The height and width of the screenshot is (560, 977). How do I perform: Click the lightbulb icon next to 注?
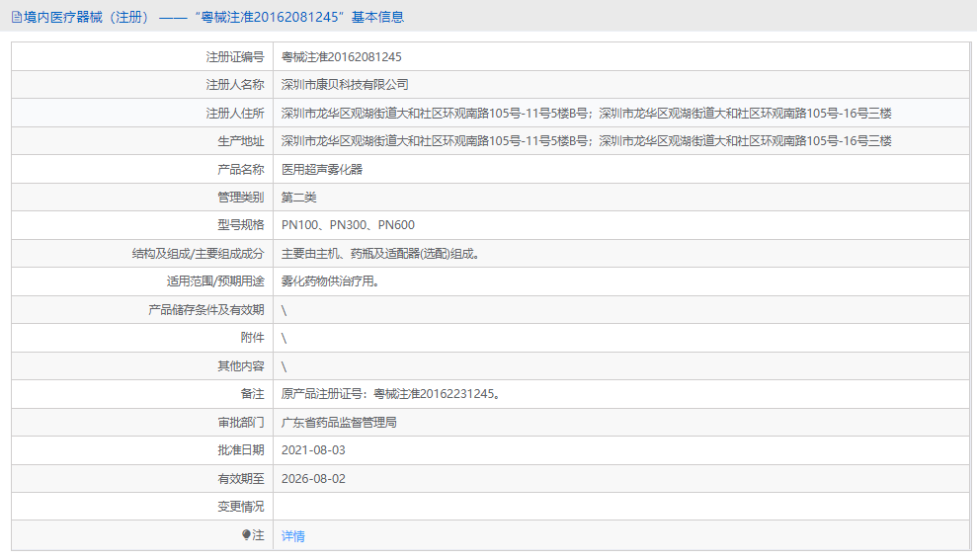click(x=246, y=534)
